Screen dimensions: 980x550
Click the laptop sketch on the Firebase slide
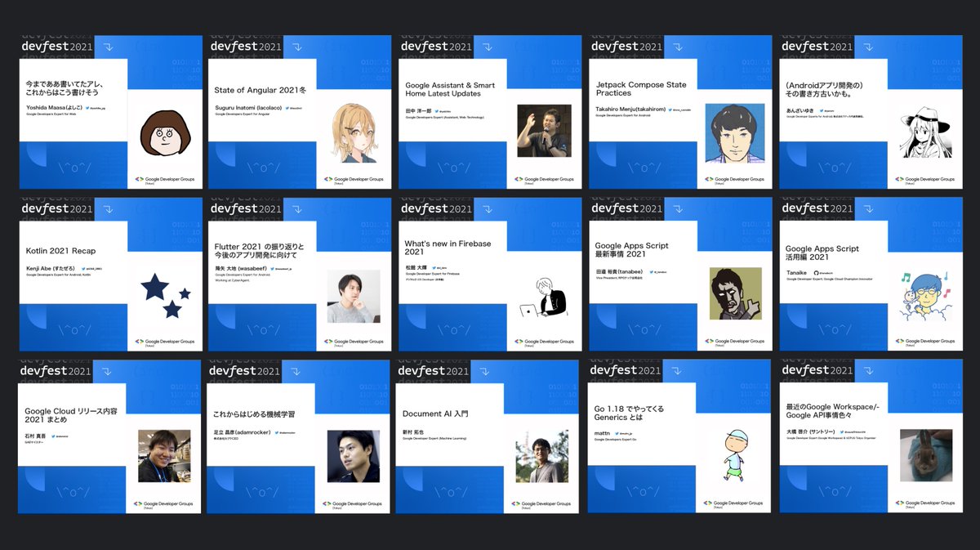pyautogui.click(x=546, y=297)
